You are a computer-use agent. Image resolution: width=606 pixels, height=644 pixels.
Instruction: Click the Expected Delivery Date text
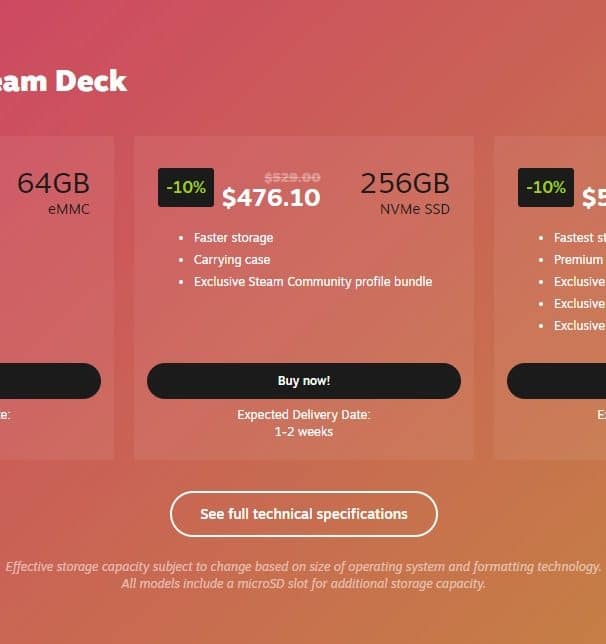click(304, 415)
